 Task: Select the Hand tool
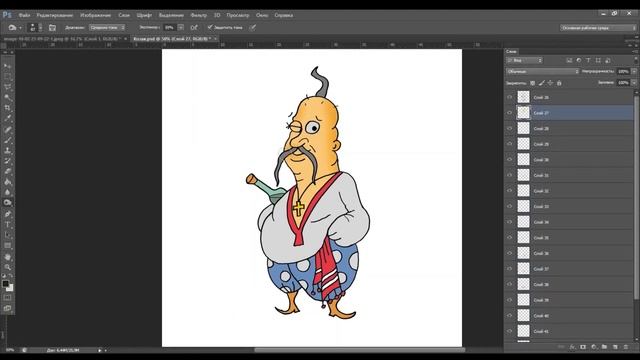[x=7, y=257]
